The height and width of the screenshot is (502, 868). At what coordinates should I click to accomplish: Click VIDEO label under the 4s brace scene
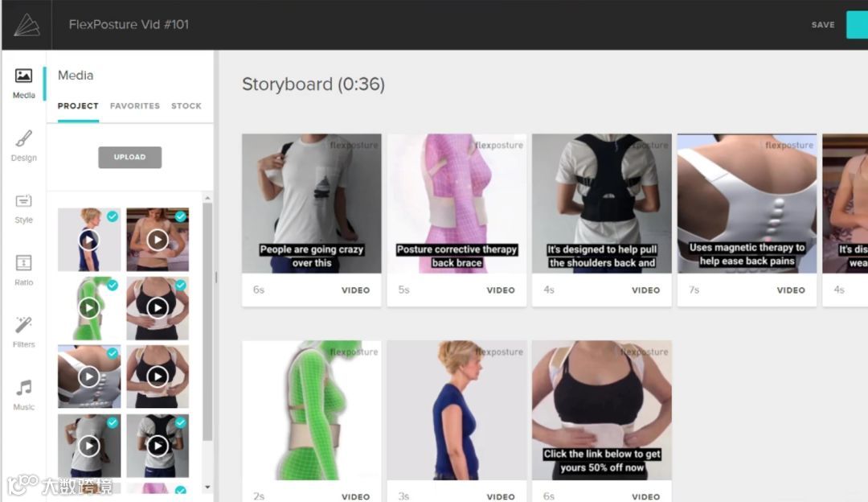coord(645,290)
